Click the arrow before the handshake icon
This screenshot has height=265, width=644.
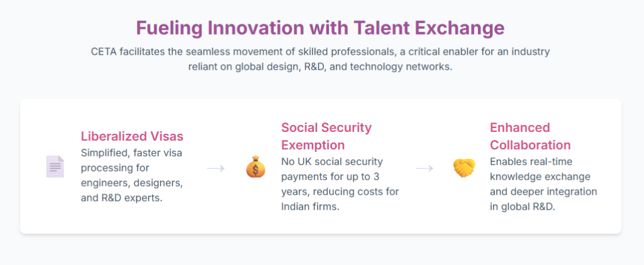425,168
